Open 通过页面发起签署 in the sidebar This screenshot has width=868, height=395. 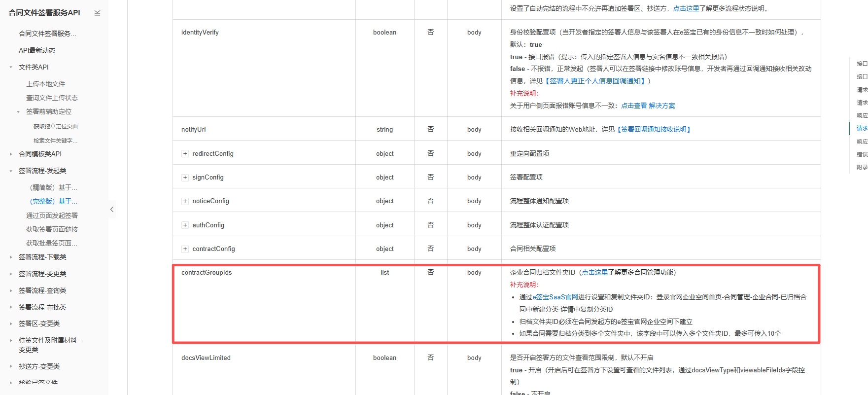click(52, 215)
